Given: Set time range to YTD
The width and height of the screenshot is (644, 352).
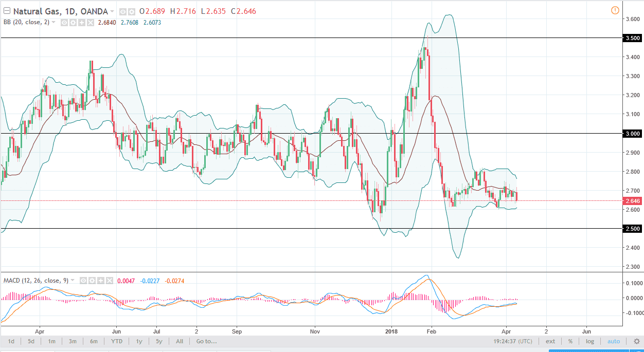Looking at the screenshot, I should [x=117, y=341].
